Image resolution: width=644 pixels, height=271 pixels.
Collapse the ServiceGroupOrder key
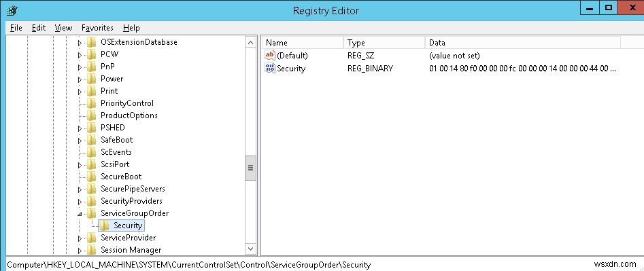point(80,213)
